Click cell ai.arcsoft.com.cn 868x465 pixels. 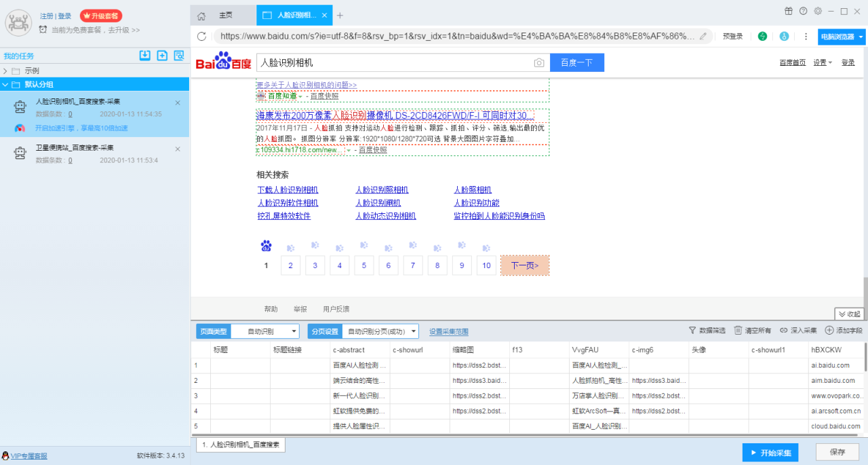coord(837,411)
